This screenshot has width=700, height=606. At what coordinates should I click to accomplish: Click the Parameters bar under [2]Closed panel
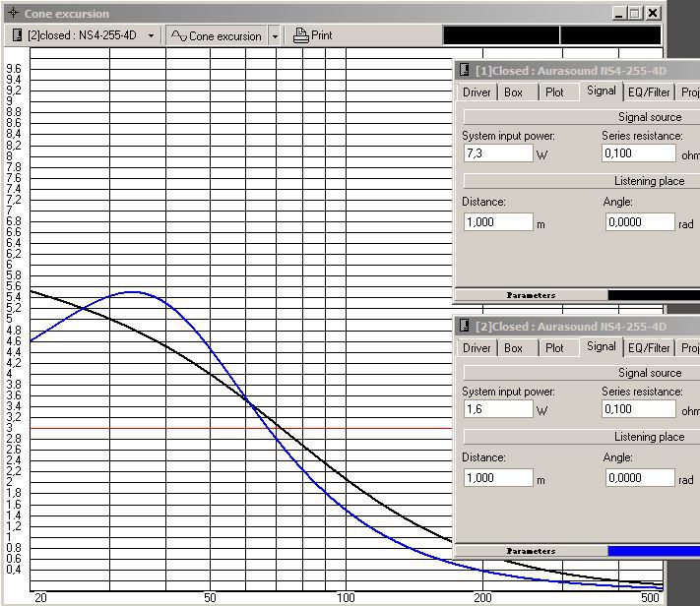(531, 551)
